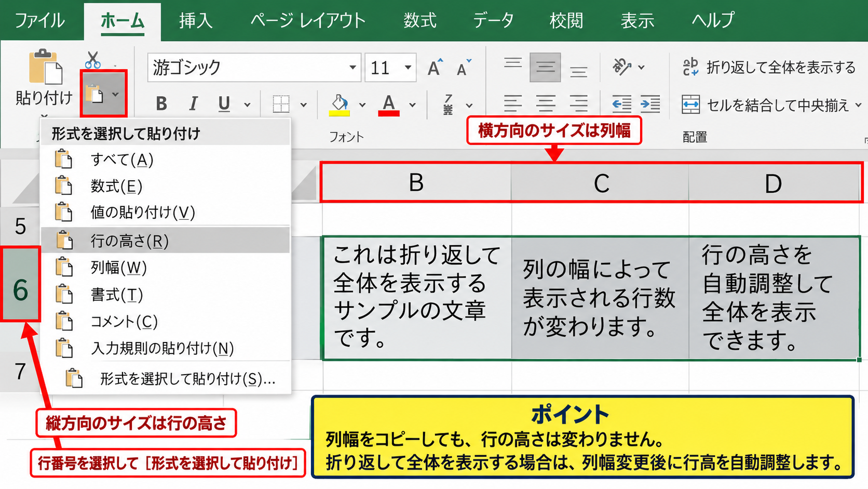
Task: Select right horizontal align icon
Action: coord(578,103)
